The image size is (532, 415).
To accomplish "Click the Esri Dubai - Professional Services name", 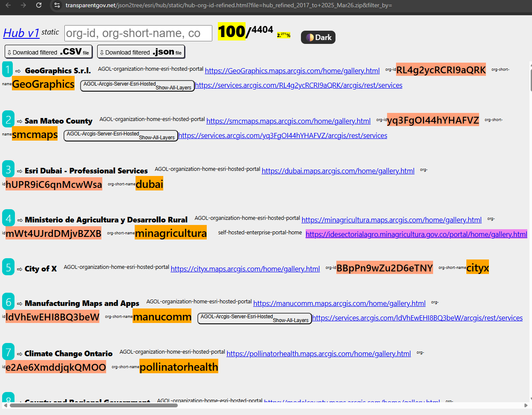I will (x=86, y=171).
